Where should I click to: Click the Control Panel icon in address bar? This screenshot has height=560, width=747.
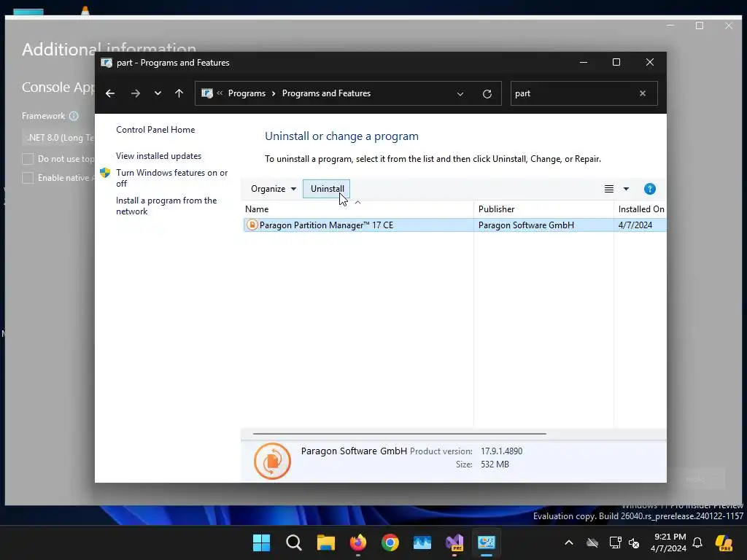(x=206, y=93)
